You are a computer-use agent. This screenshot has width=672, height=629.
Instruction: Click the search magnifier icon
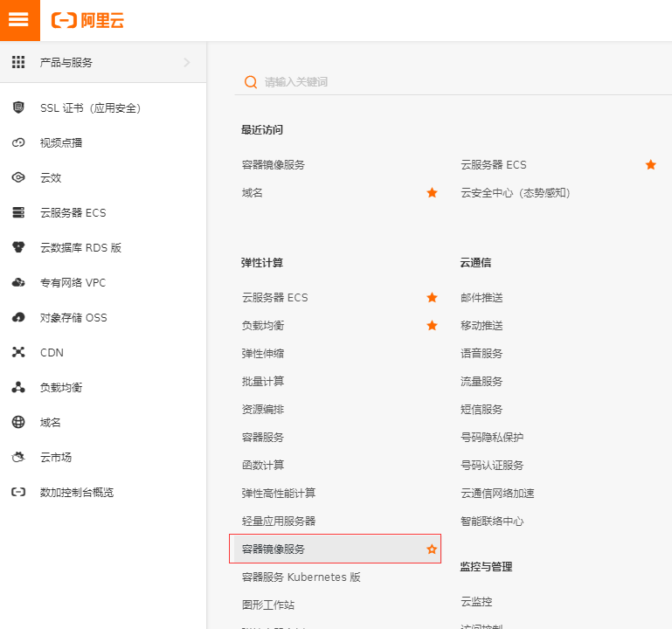click(251, 82)
